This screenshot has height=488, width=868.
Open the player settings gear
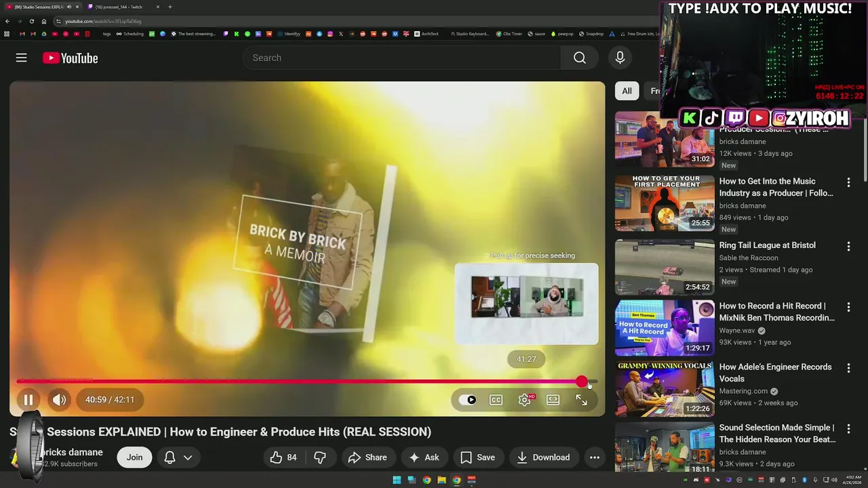pyautogui.click(x=525, y=400)
